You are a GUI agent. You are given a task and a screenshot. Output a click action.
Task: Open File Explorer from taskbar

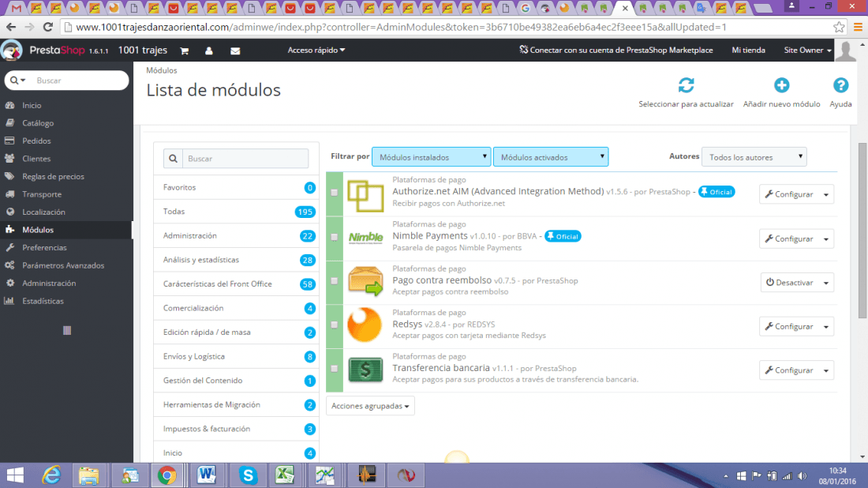point(88,475)
